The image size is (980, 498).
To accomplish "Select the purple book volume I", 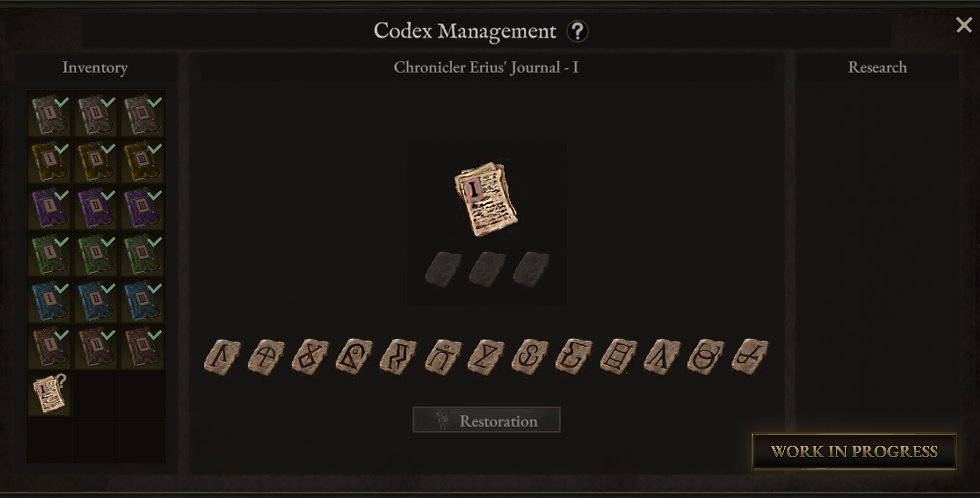I will tap(49, 208).
